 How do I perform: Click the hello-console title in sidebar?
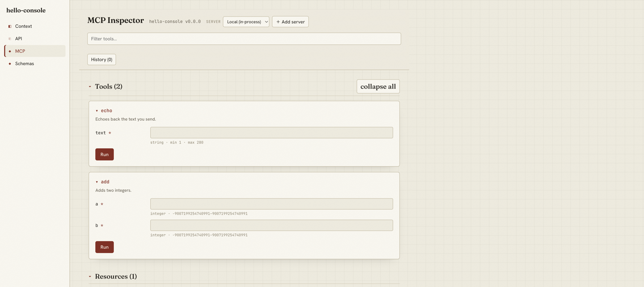click(26, 10)
